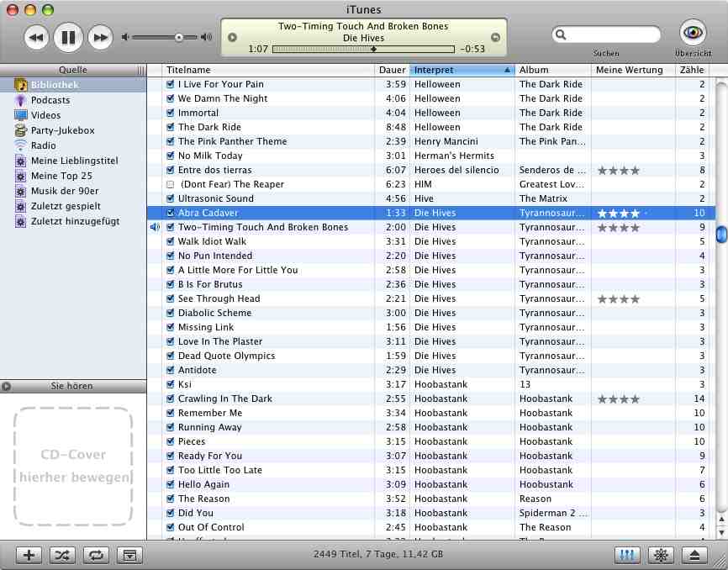Click the CD-Cover artwork drop area

pos(73,466)
